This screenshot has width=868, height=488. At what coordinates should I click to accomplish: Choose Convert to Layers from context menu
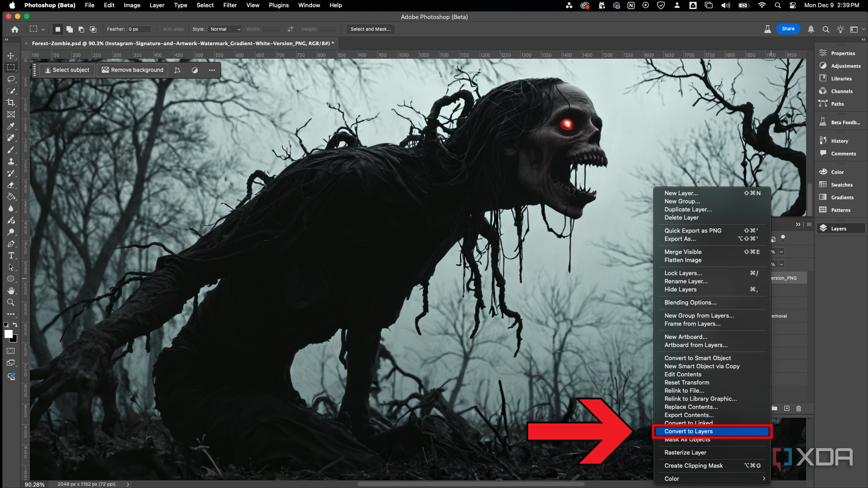(712, 432)
